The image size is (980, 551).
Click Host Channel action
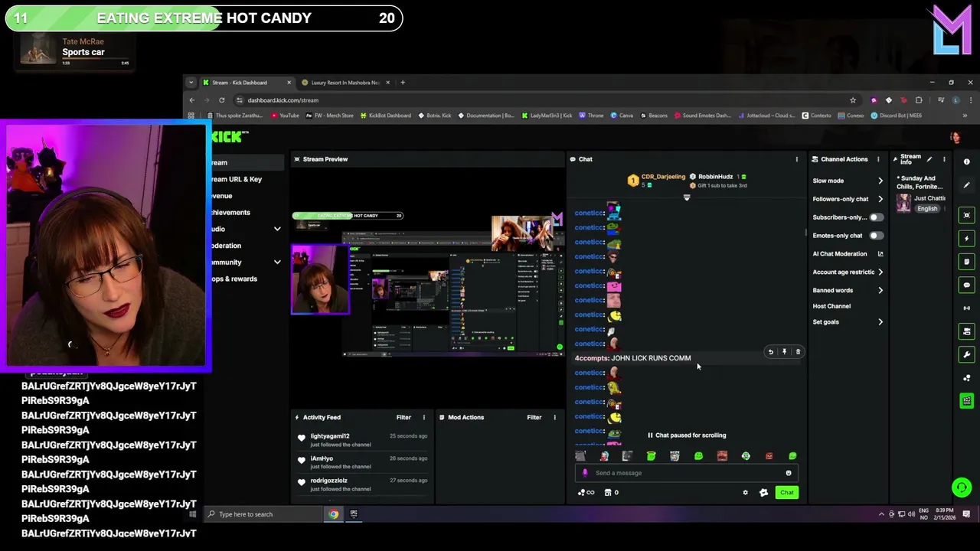831,306
